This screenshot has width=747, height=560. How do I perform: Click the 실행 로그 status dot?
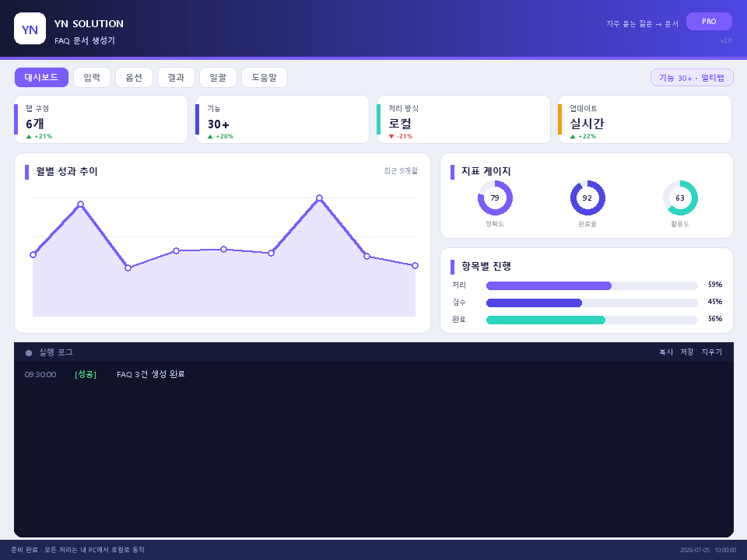pos(29,353)
